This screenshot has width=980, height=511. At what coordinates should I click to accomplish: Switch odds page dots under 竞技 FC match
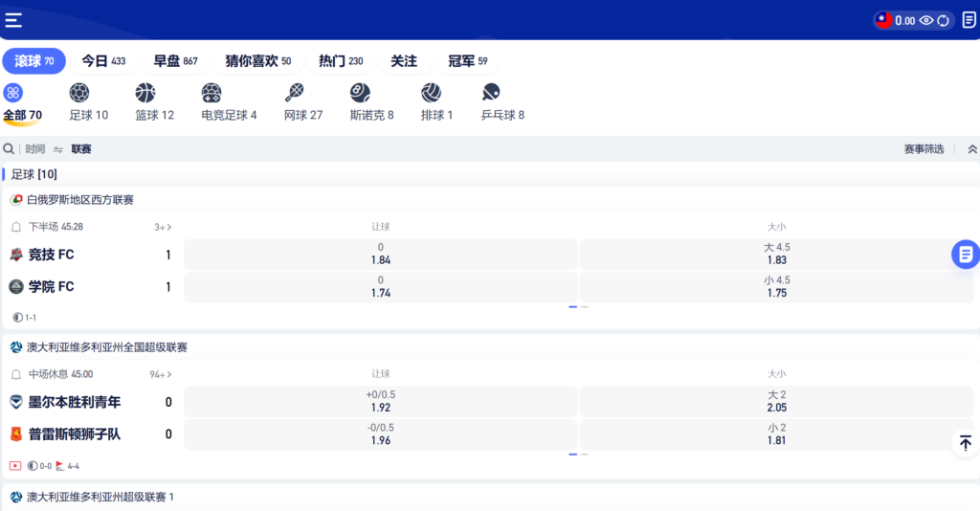tap(578, 307)
